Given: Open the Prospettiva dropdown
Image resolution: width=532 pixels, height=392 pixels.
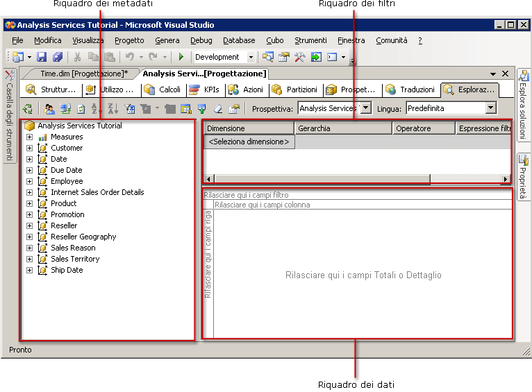Looking at the screenshot, I should tap(366, 108).
